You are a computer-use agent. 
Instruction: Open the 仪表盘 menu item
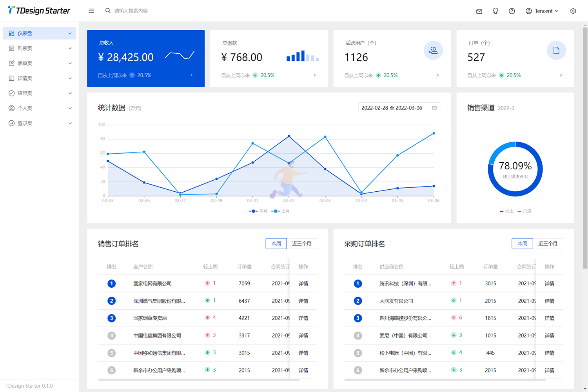(40, 33)
